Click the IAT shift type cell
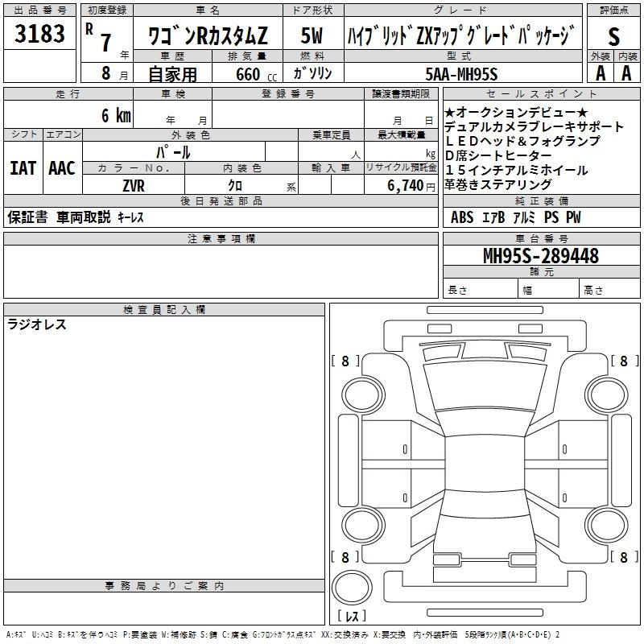The image size is (644, 644). pos(23,167)
